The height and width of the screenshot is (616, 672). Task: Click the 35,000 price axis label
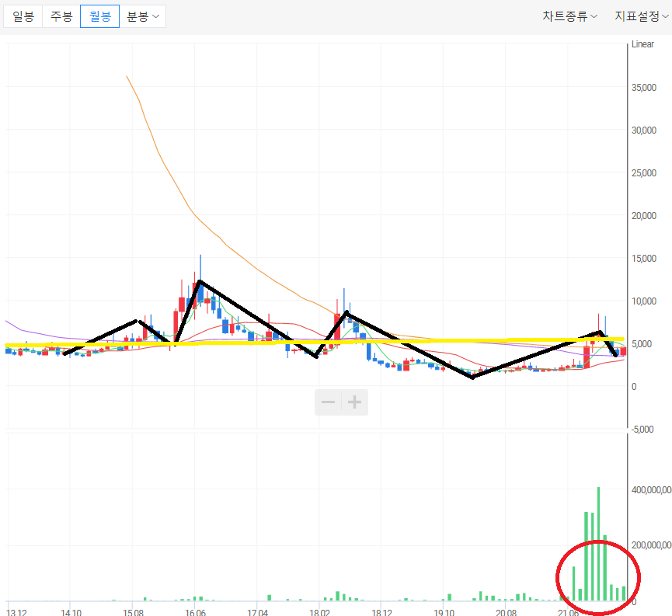tap(644, 88)
